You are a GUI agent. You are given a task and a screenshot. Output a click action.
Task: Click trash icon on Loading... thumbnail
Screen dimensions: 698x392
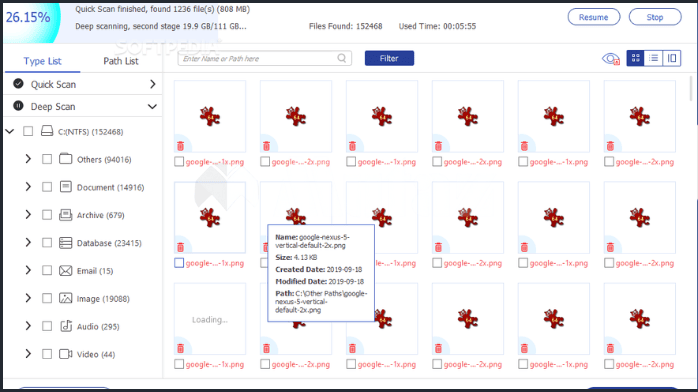pyautogui.click(x=180, y=348)
